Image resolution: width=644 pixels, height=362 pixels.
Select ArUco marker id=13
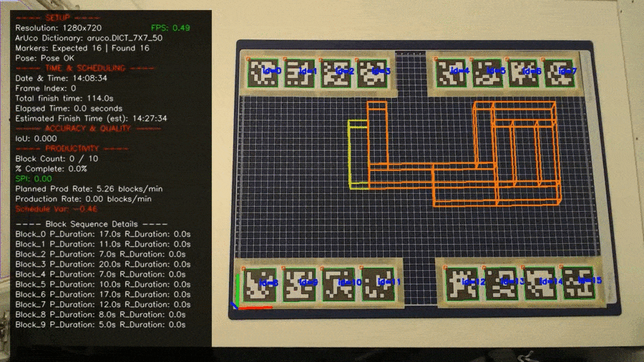[x=502, y=283]
